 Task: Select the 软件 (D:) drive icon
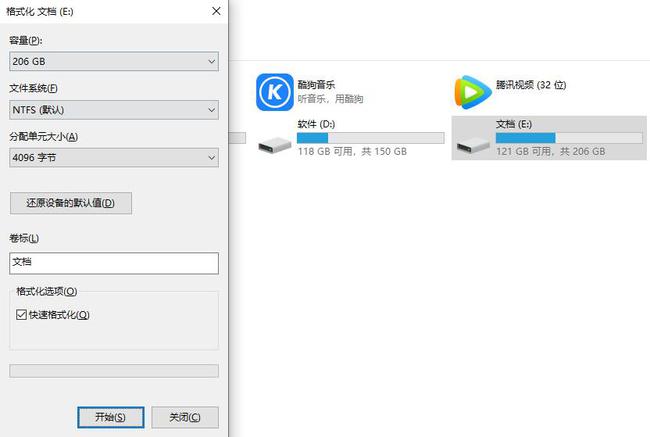point(274,145)
